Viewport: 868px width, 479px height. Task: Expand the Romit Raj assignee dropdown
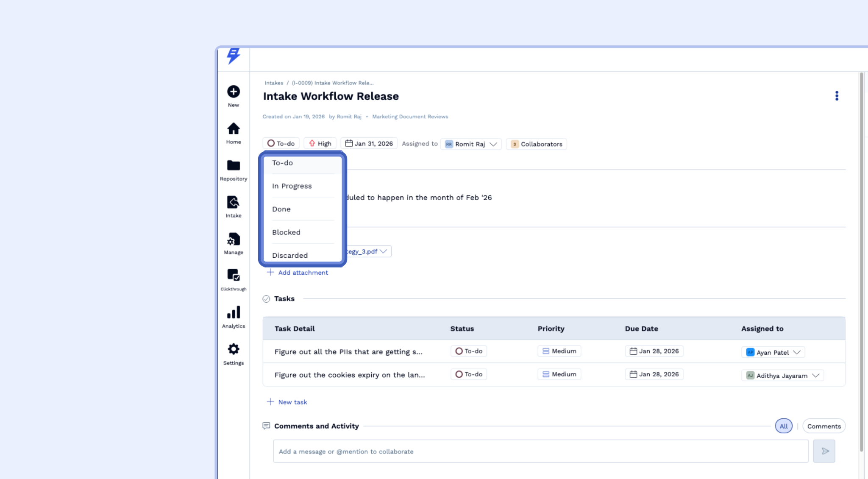click(x=493, y=145)
